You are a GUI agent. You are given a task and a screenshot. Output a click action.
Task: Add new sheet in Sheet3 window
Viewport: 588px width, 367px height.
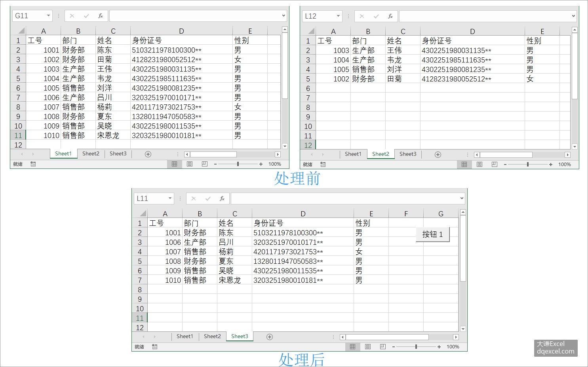(x=270, y=337)
